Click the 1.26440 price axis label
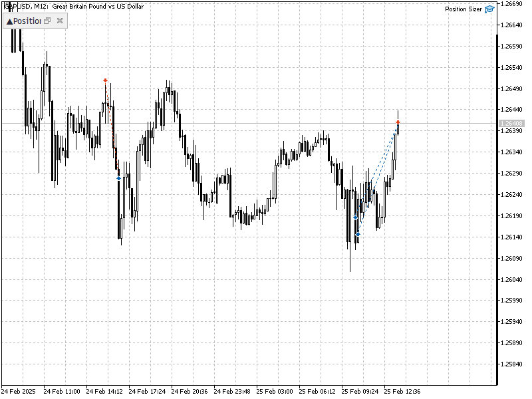Image resolution: width=532 pixels, height=399 pixels. [x=511, y=110]
